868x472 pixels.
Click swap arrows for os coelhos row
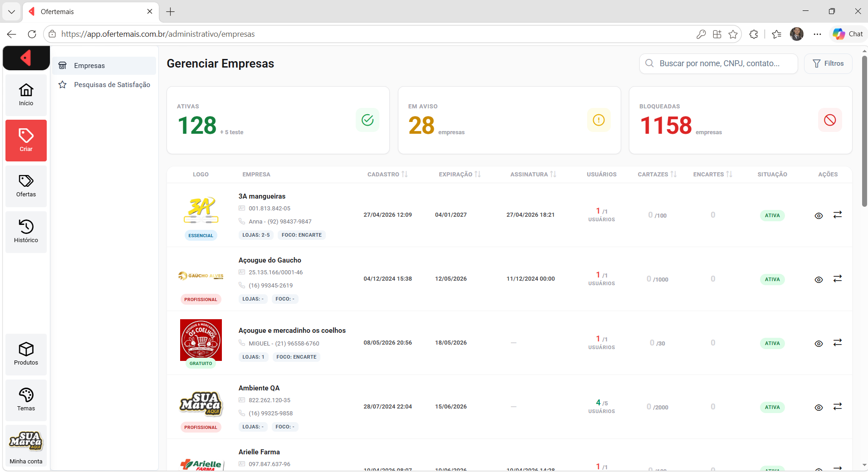tap(838, 342)
